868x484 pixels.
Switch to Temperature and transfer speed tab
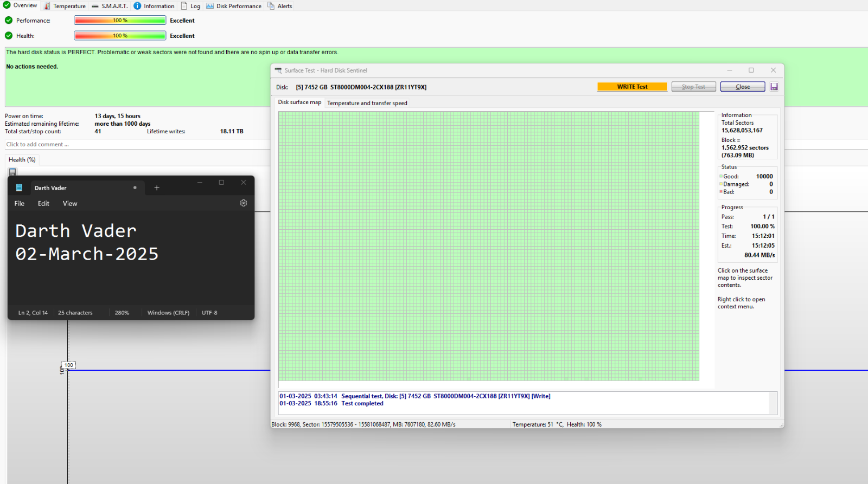367,103
